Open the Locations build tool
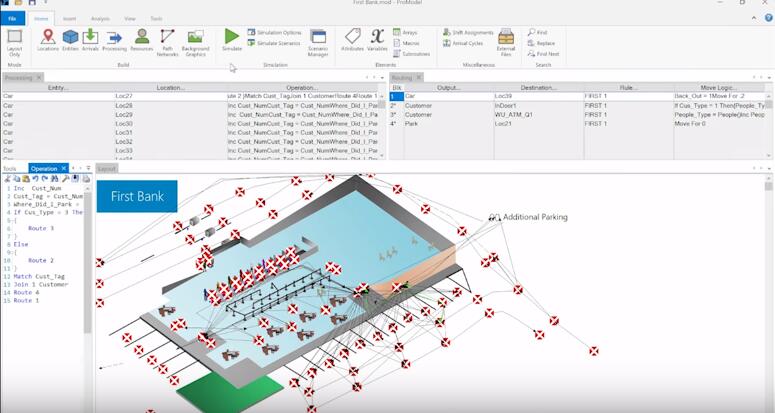Screen dimensions: 775x413 tap(48, 40)
